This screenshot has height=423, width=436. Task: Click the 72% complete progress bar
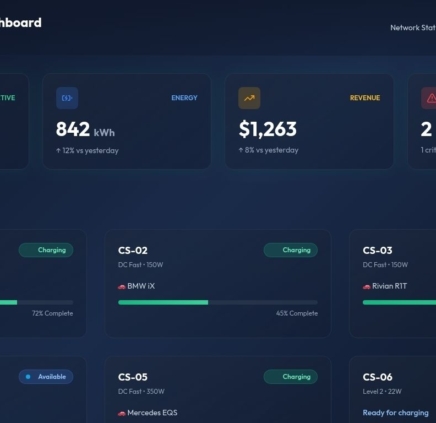click(37, 302)
